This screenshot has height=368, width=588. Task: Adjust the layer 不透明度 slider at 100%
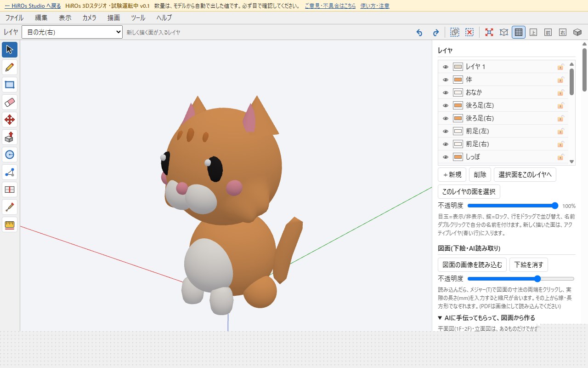tap(513, 206)
